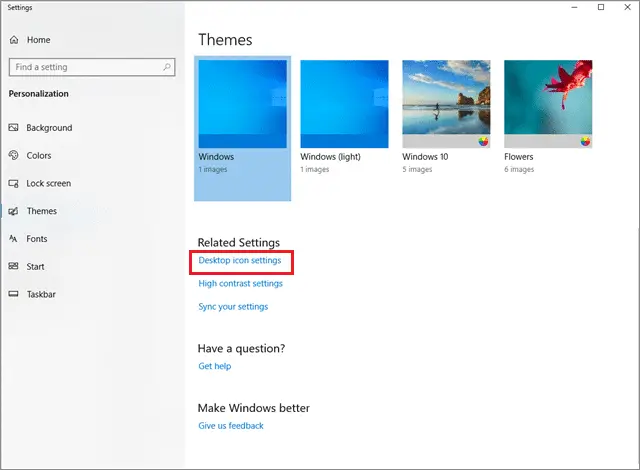Click the Personalization sidebar heading
Image resolution: width=640 pixels, height=470 pixels.
point(39,94)
